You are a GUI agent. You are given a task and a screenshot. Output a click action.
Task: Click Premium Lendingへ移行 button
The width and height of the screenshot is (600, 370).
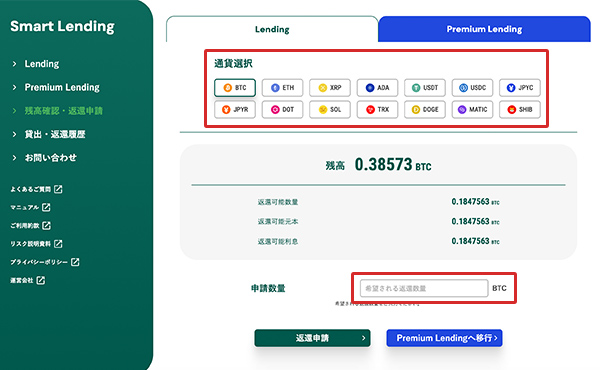click(x=444, y=338)
